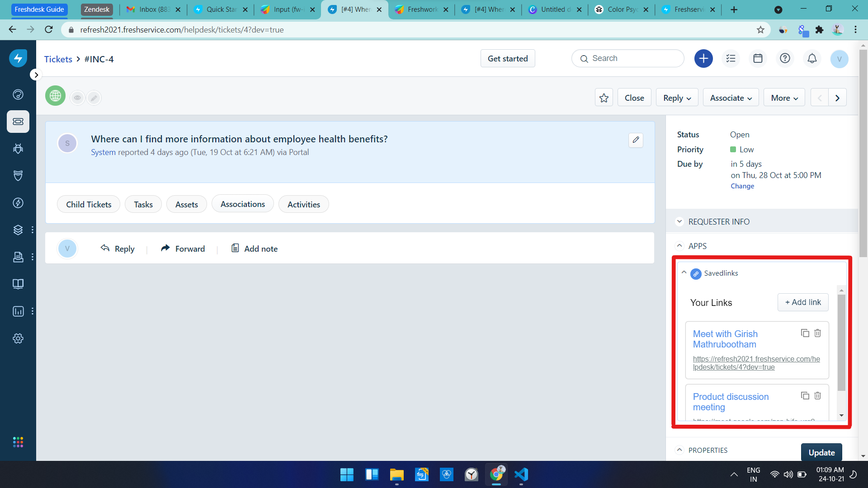This screenshot has width=868, height=488.
Task: Click the Savedlinks panel scrollbar
Action: click(x=841, y=343)
